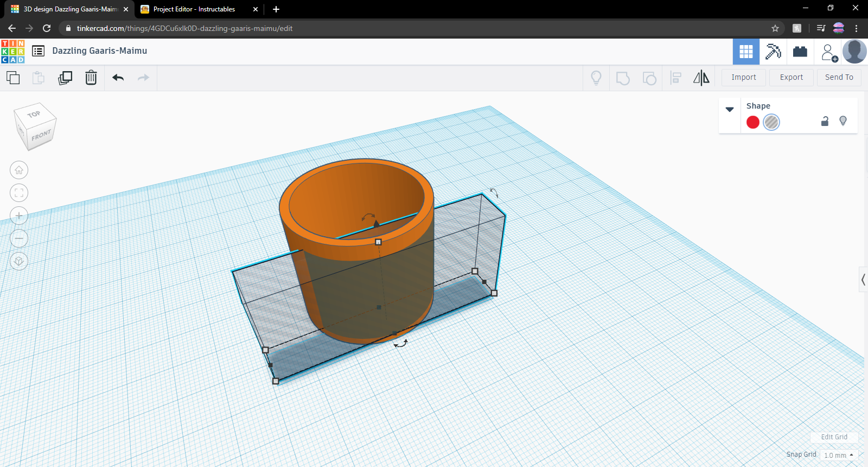This screenshot has width=868, height=467.
Task: Toggle the lock editing padlock in Shape panel
Action: click(825, 121)
